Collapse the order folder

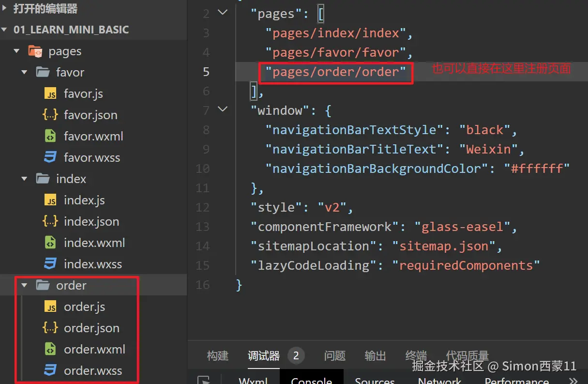click(x=24, y=285)
